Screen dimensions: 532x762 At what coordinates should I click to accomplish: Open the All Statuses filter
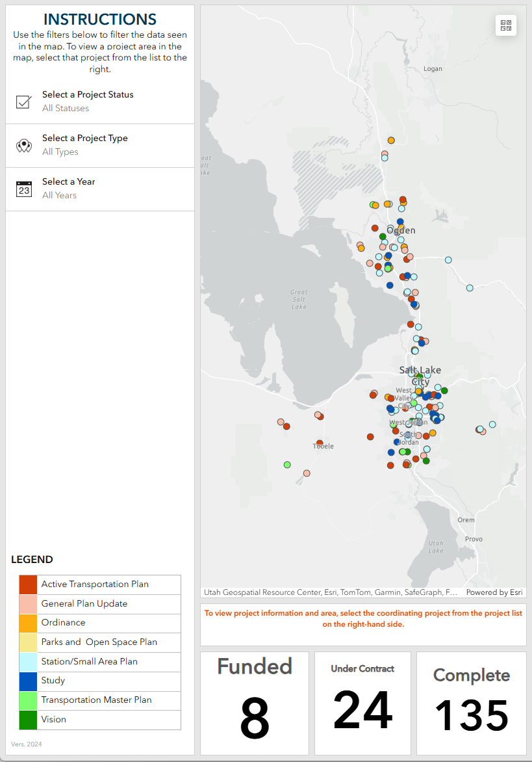(67, 108)
